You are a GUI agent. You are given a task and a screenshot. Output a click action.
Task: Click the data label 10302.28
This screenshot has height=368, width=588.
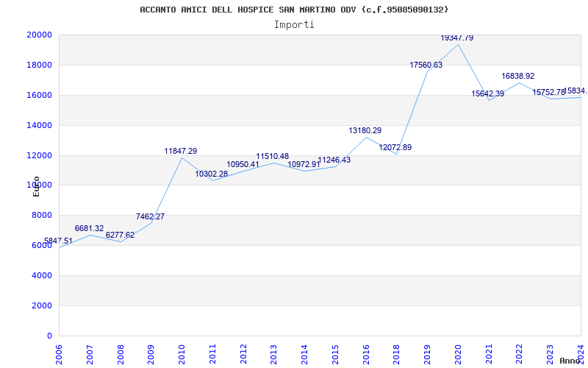212,174
